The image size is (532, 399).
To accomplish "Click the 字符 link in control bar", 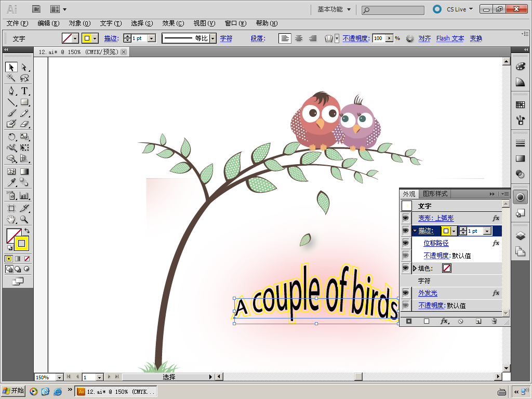I will [x=226, y=38].
